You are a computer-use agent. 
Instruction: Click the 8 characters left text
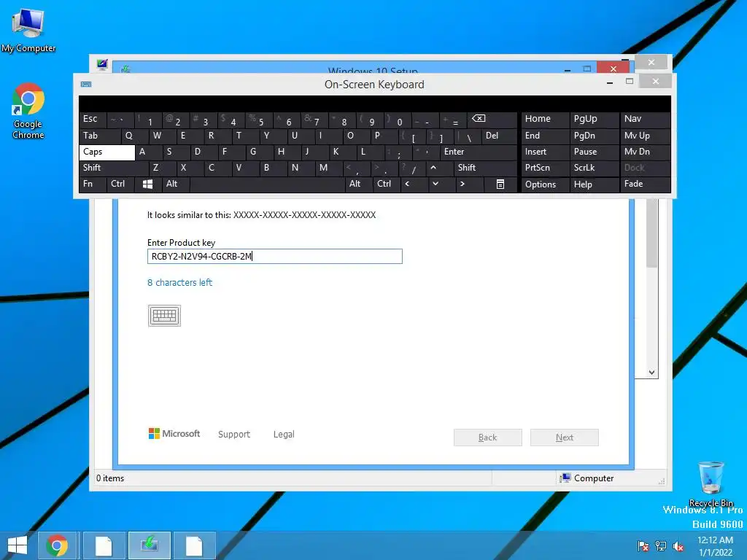179,282
